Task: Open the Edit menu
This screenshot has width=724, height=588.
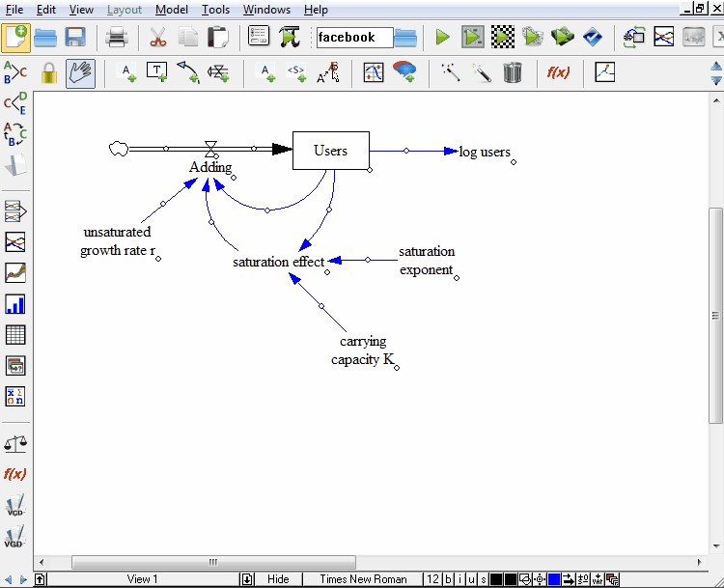Action: (46, 10)
